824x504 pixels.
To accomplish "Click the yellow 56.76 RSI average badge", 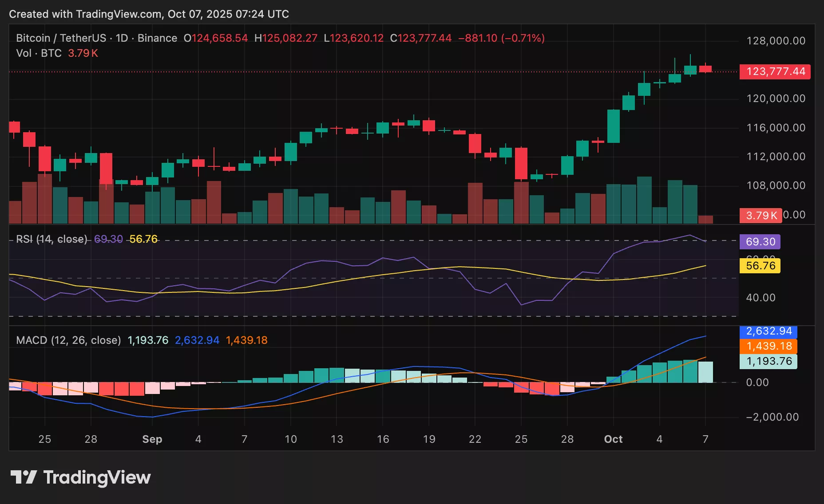I will tap(760, 266).
